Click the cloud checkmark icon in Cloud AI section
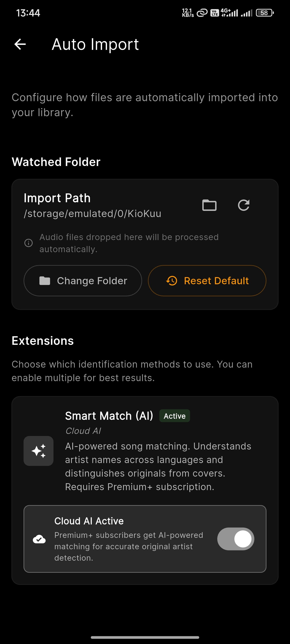 coord(39,539)
